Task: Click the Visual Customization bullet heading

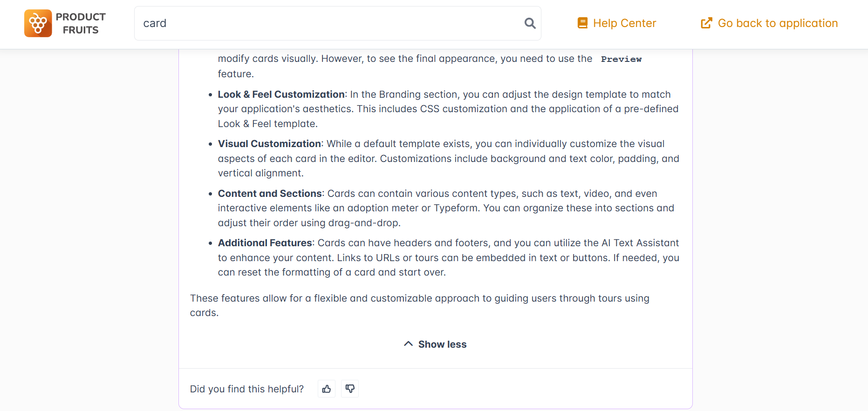Action: pyautogui.click(x=269, y=144)
